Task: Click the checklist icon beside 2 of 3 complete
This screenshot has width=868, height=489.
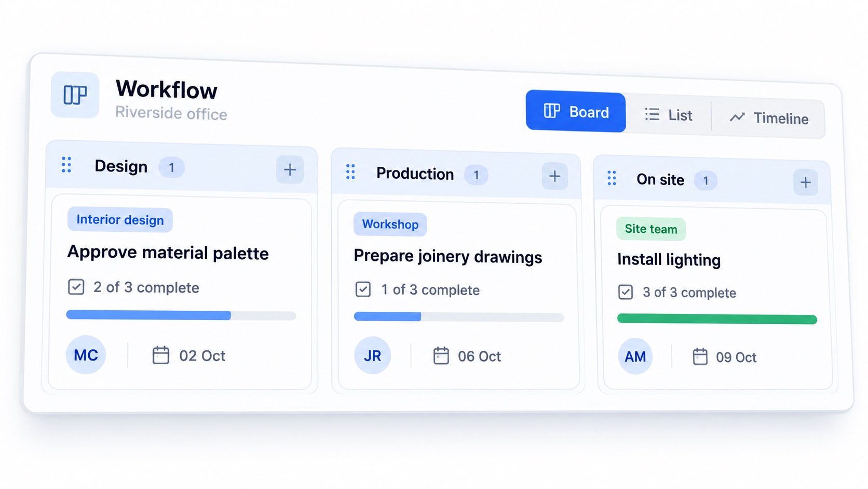Action: [x=76, y=287]
